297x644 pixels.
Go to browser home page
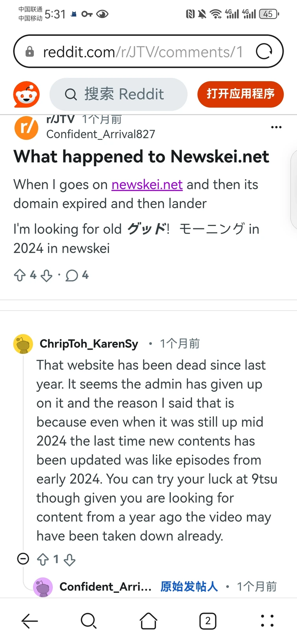148,621
